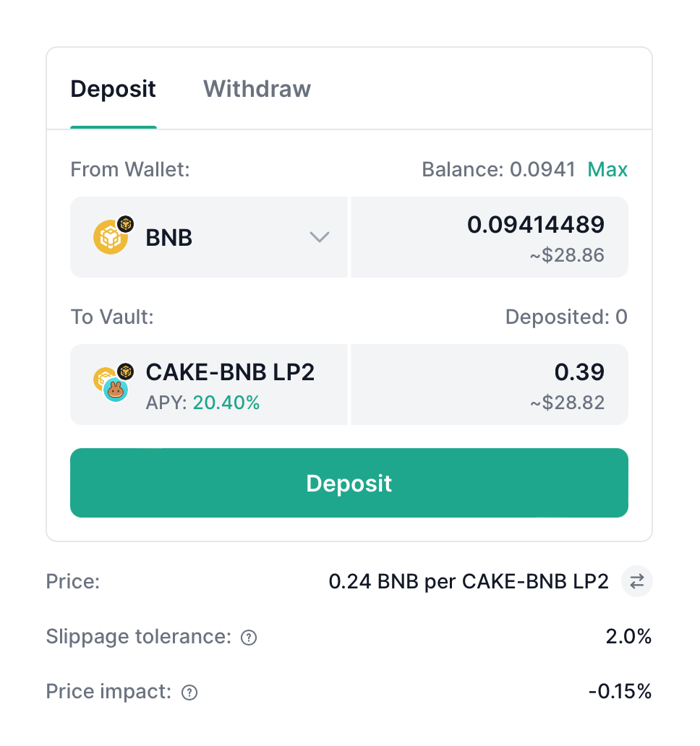Click the CAKE-BNB LP2 vault name

pos(230,372)
